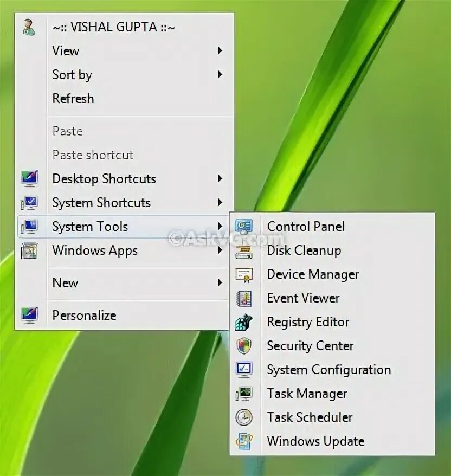Click the Device Manager certificate icon
451x476 pixels.
[244, 275]
